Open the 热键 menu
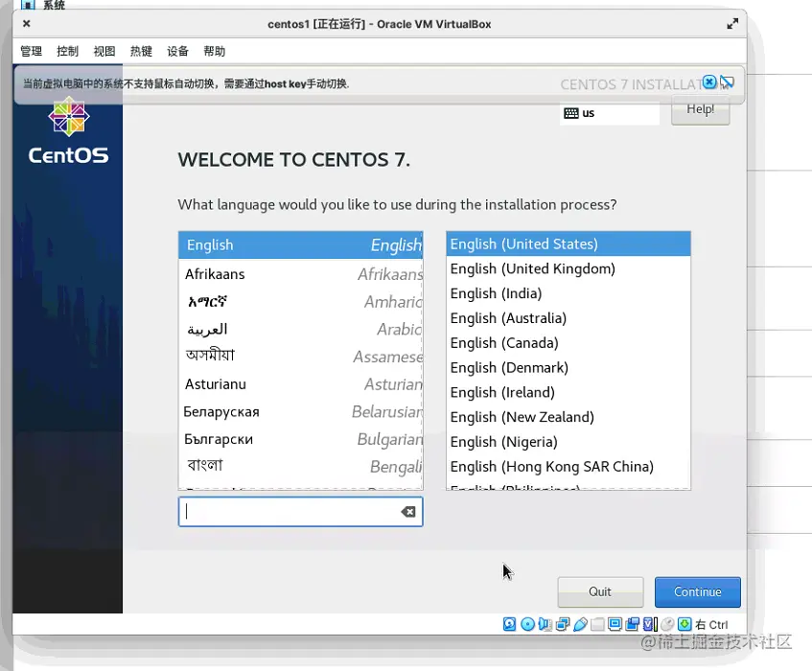The image size is (812, 671). click(x=141, y=51)
